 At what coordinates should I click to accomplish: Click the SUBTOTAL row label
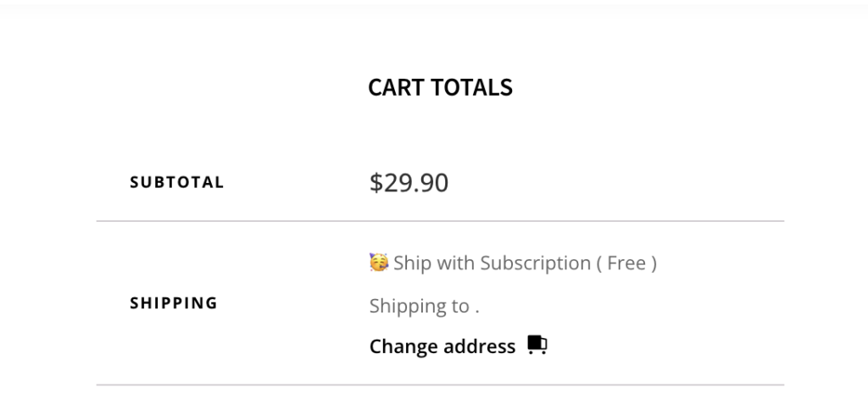pos(176,182)
